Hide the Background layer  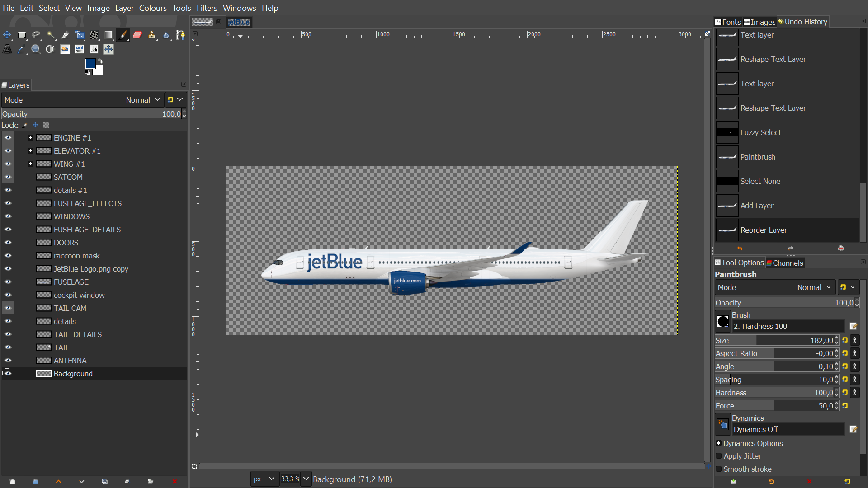[x=8, y=374]
